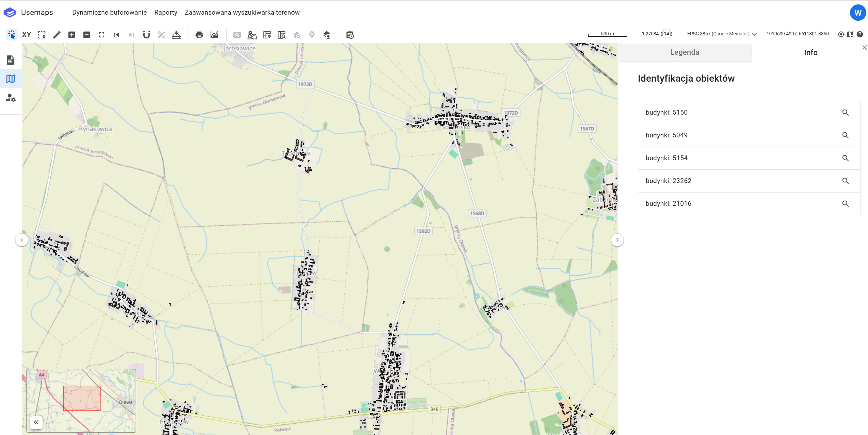Toggle the object identification pointer tool
Viewport: 868px width, 435px height.
[12, 35]
